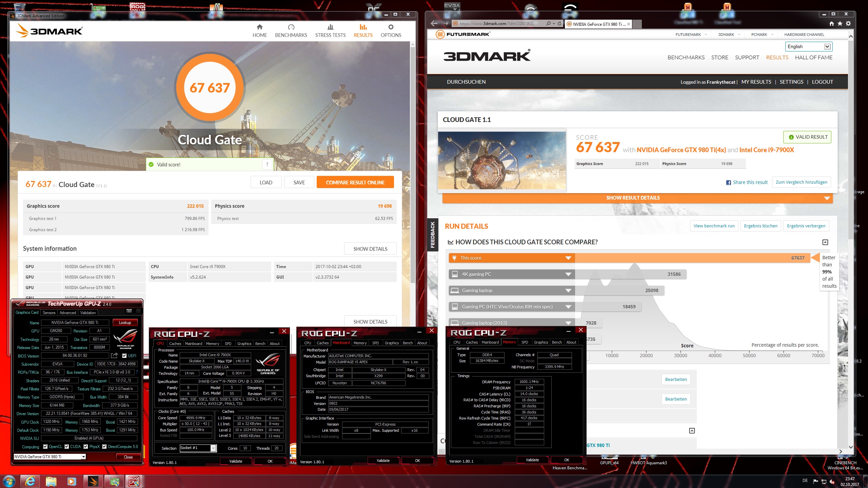Click the Lookup button in GPU-Z
Image resolution: width=868 pixels, height=488 pixels.
pyautogui.click(x=125, y=323)
